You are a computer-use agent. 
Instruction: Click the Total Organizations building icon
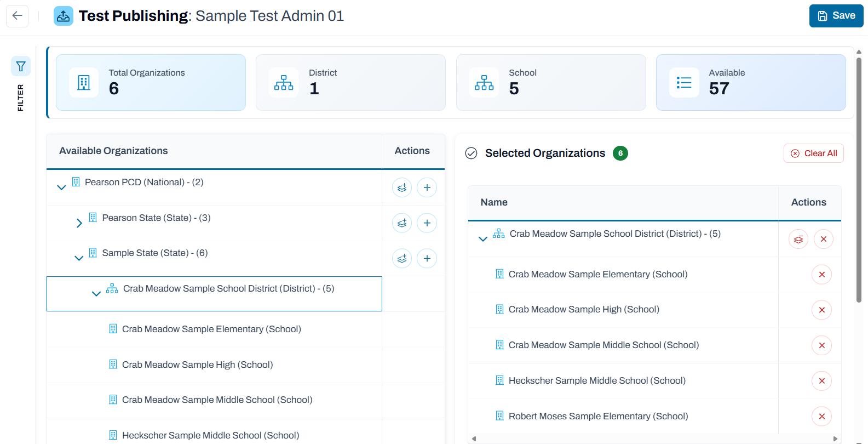(x=84, y=83)
